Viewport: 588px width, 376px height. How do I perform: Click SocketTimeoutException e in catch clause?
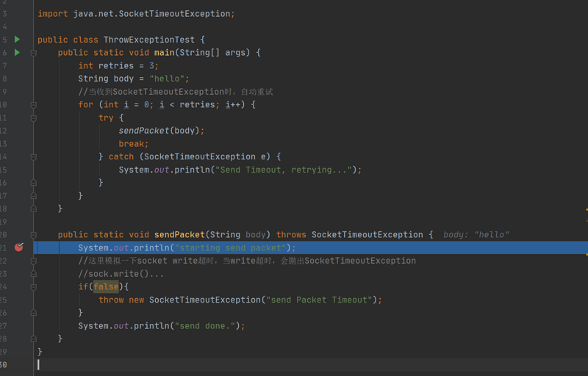pyautogui.click(x=204, y=157)
